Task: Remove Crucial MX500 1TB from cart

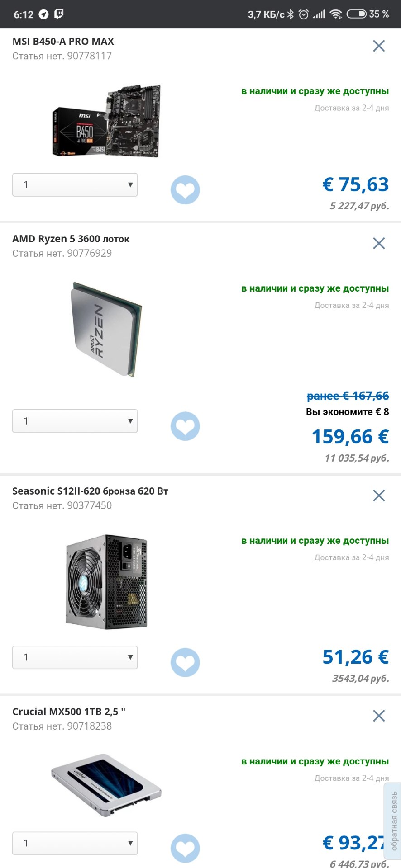Action: [x=379, y=716]
